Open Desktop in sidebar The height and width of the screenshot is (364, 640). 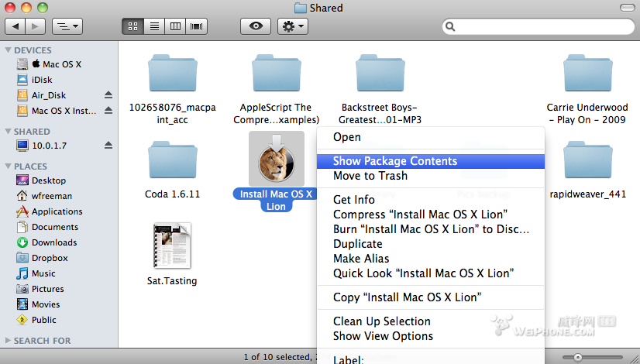point(41,180)
